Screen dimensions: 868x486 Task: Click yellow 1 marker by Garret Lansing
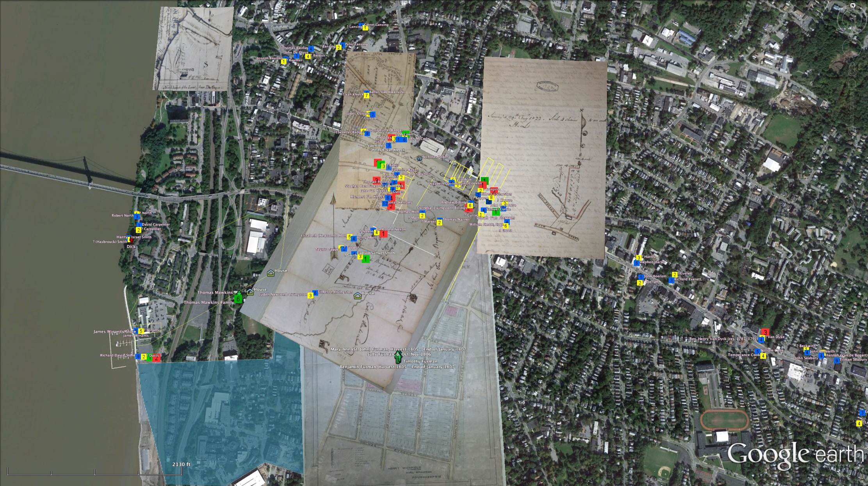(x=365, y=28)
